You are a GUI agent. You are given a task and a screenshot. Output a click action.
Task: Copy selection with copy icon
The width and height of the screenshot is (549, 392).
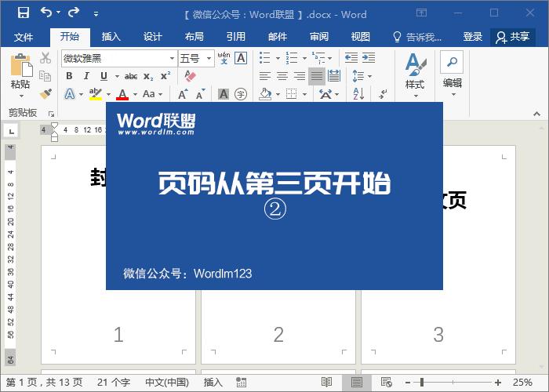(x=45, y=76)
